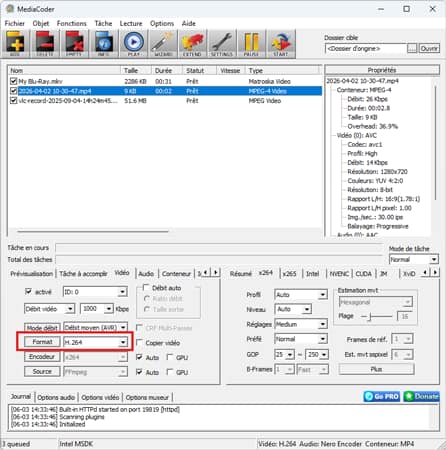Click the Donate badge
Image resolution: width=446 pixels, height=450 pixels.
(x=421, y=396)
